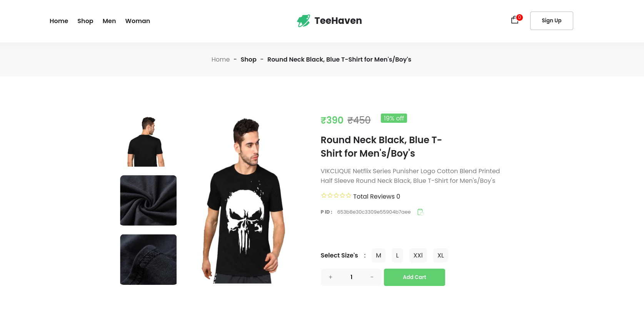Image resolution: width=644 pixels, height=321 pixels.
Task: View the swirled black fabric thumbnail
Action: pyautogui.click(x=148, y=201)
